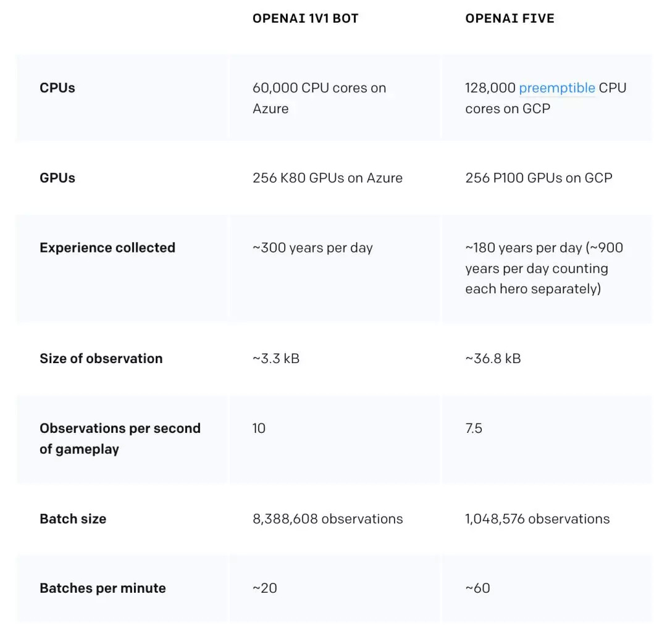The image size is (667, 644).
Task: Select the "256 P100 GPUs on GCP" cell
Action: click(x=539, y=178)
